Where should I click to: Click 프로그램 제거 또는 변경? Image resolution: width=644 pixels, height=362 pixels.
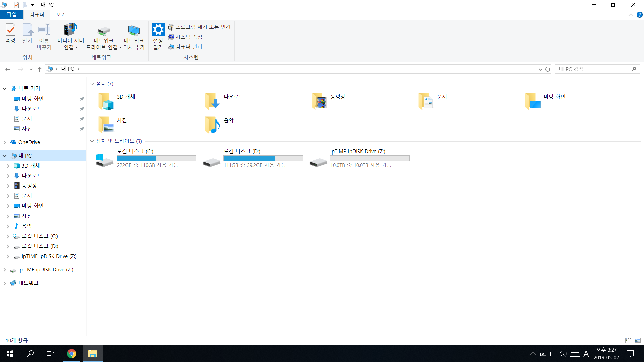(x=199, y=27)
